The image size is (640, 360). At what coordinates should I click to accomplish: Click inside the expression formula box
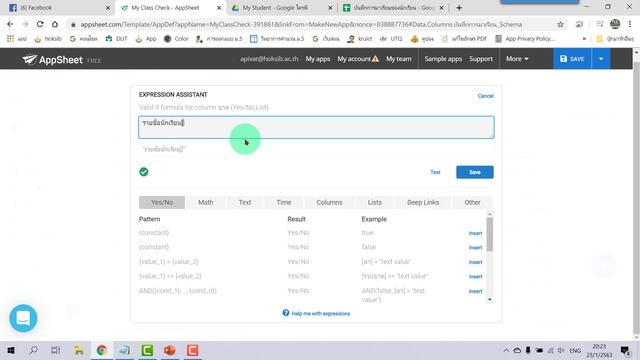tap(316, 127)
